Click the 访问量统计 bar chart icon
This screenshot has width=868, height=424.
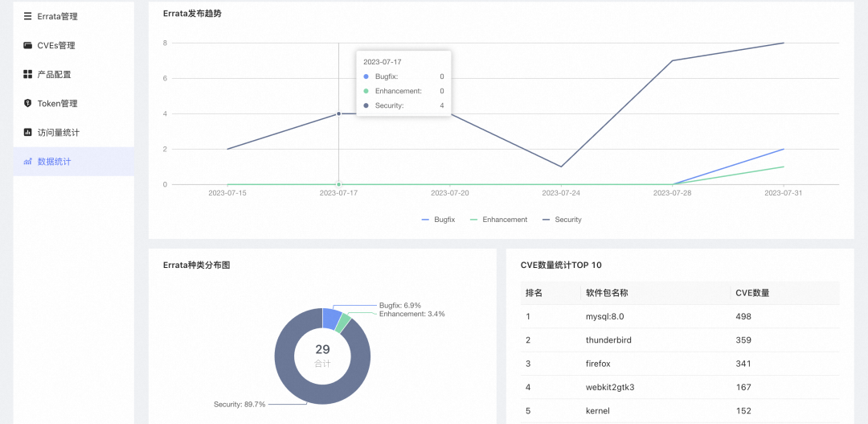coord(27,133)
